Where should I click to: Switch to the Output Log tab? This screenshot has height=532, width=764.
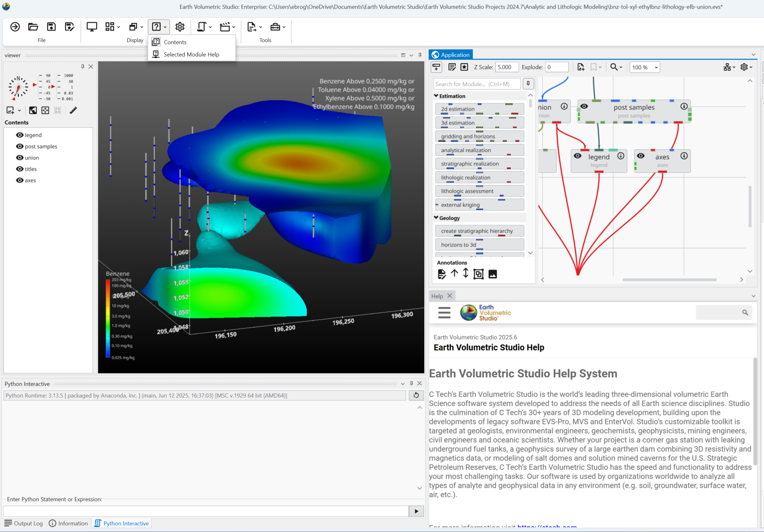pyautogui.click(x=24, y=524)
